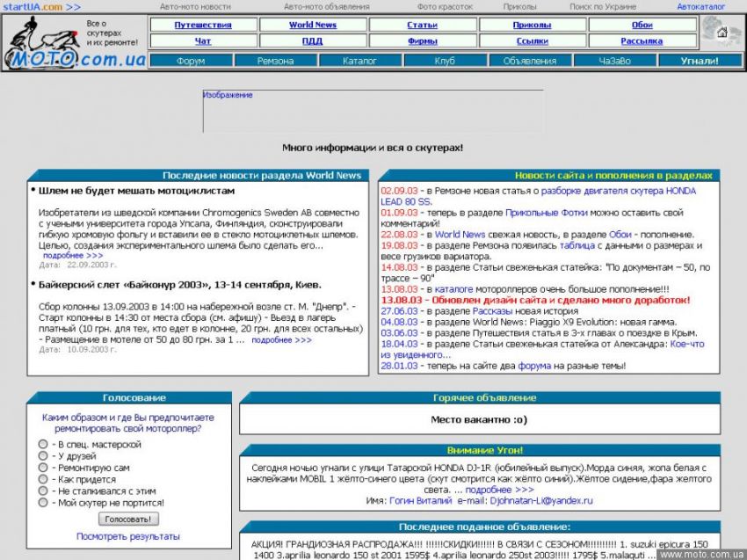
Task: Click the broken image placeholder banner
Action: (373, 111)
